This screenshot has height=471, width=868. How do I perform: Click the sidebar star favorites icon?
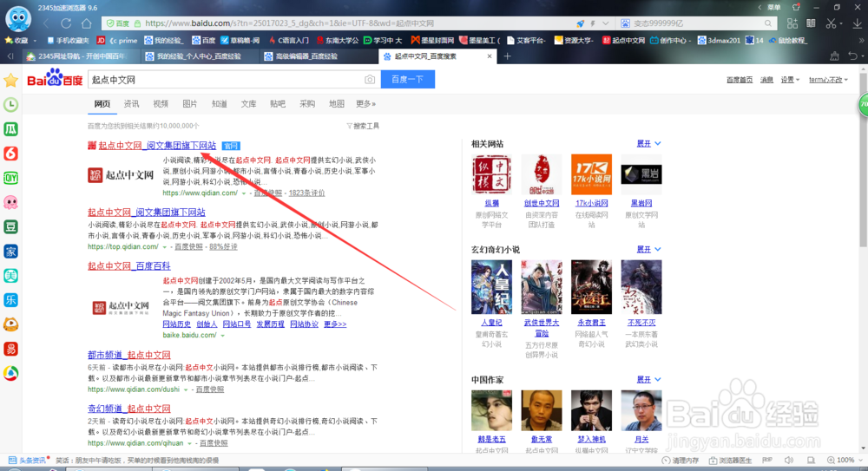coord(10,81)
